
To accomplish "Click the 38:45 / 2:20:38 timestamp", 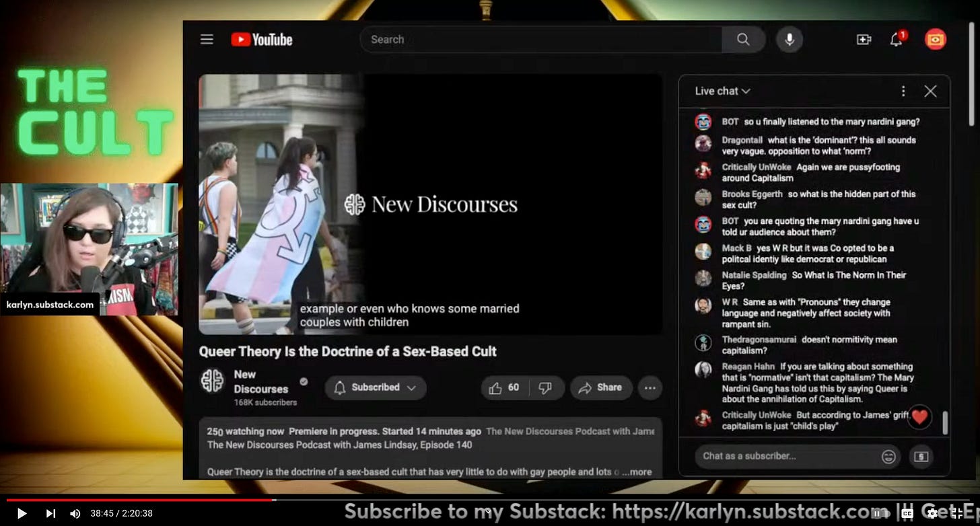I will (122, 513).
